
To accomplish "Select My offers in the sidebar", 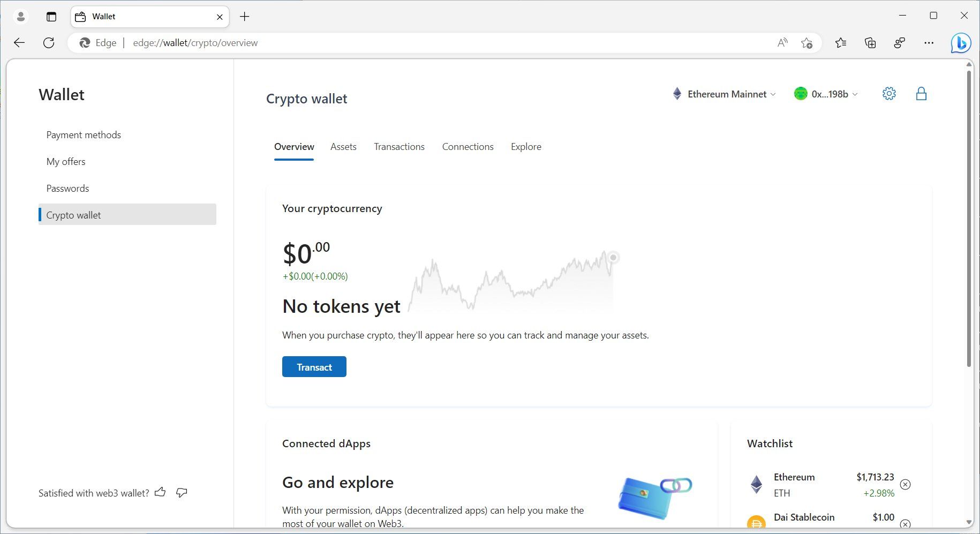I will tap(66, 161).
